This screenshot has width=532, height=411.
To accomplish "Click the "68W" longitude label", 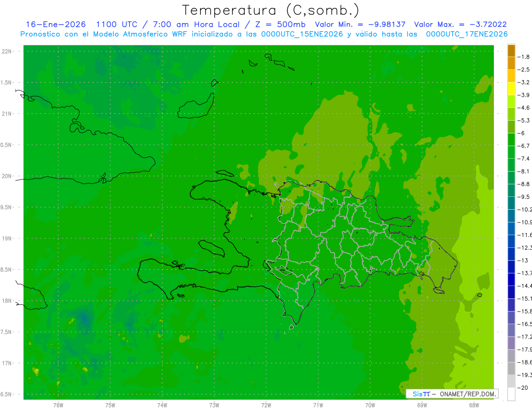I will (x=474, y=405).
